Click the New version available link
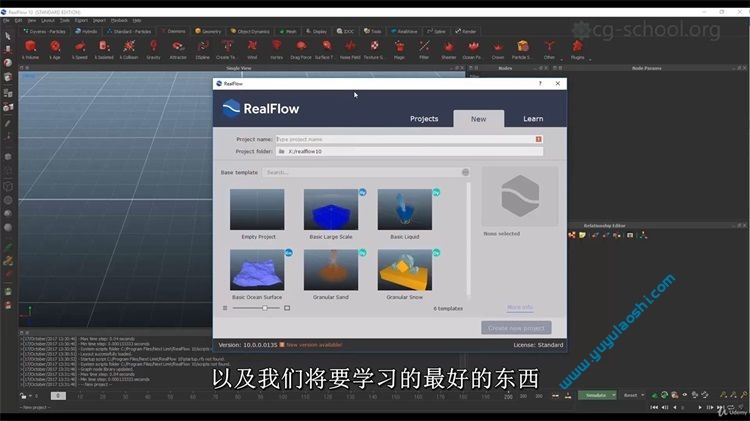The height and width of the screenshot is (421, 750). [314, 345]
